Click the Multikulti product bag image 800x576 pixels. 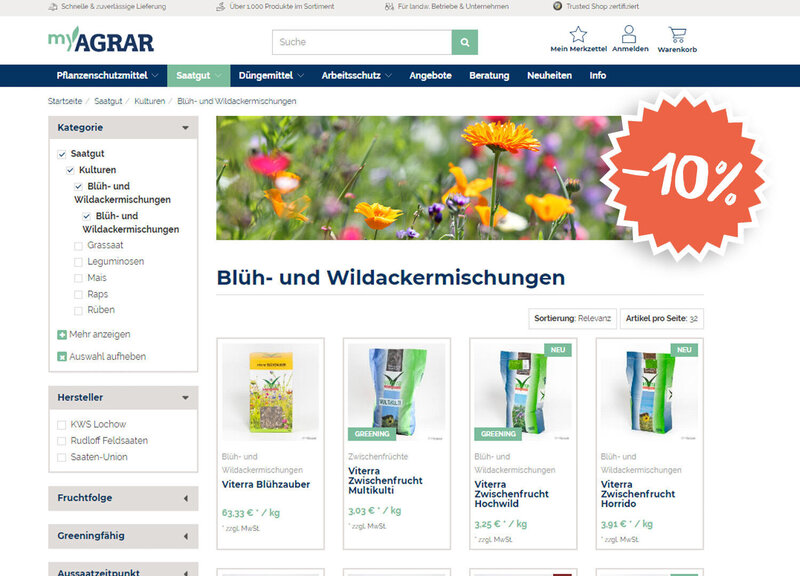[397, 392]
